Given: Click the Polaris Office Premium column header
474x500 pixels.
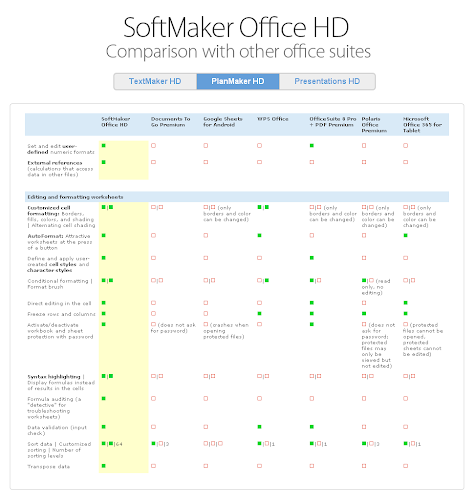Looking at the screenshot, I should 374,125.
